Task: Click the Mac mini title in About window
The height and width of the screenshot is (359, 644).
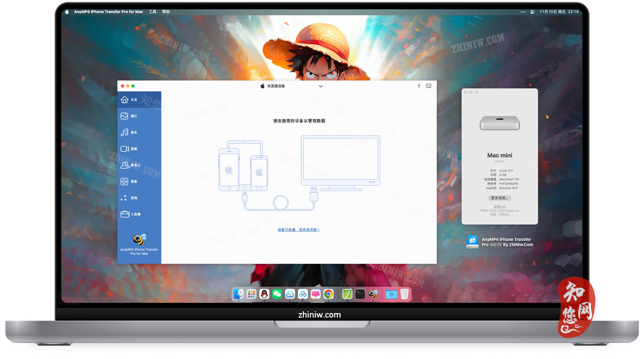Action: 499,155
